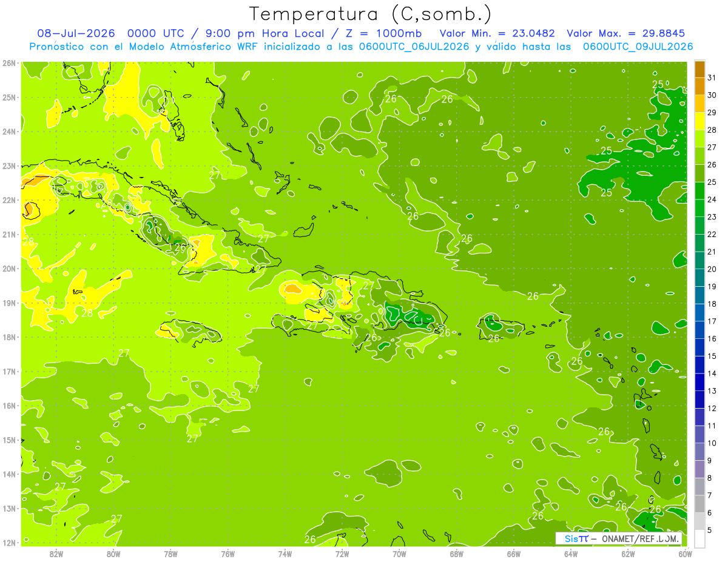
Task: Pick the yellow swatch between 28 and 29
Action: pos(699,121)
